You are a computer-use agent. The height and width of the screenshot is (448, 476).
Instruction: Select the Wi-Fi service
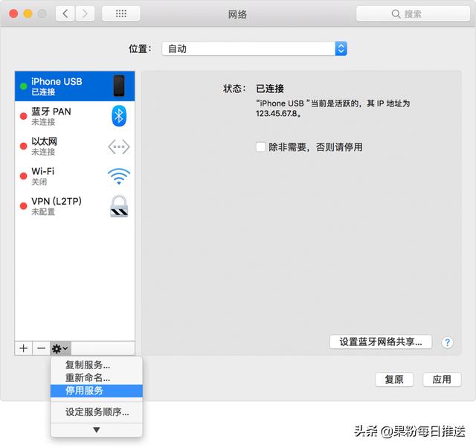pyautogui.click(x=74, y=176)
